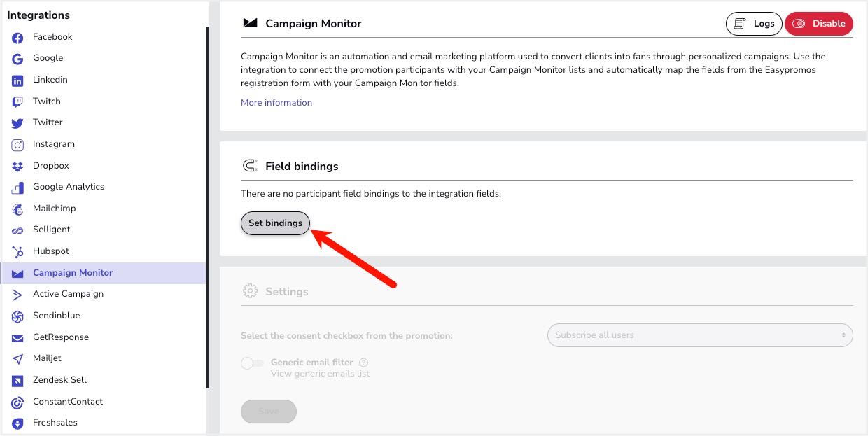Click the Integrations sidebar title

38,15
